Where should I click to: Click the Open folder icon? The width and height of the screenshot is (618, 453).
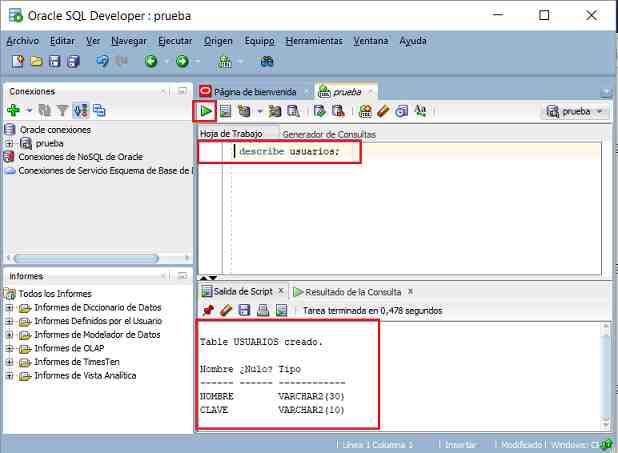36,62
